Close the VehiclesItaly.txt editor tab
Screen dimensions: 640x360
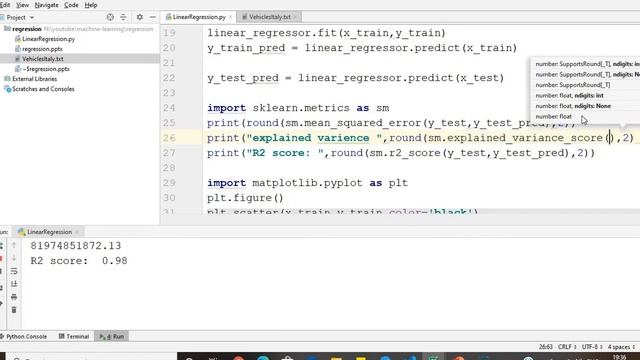point(295,17)
